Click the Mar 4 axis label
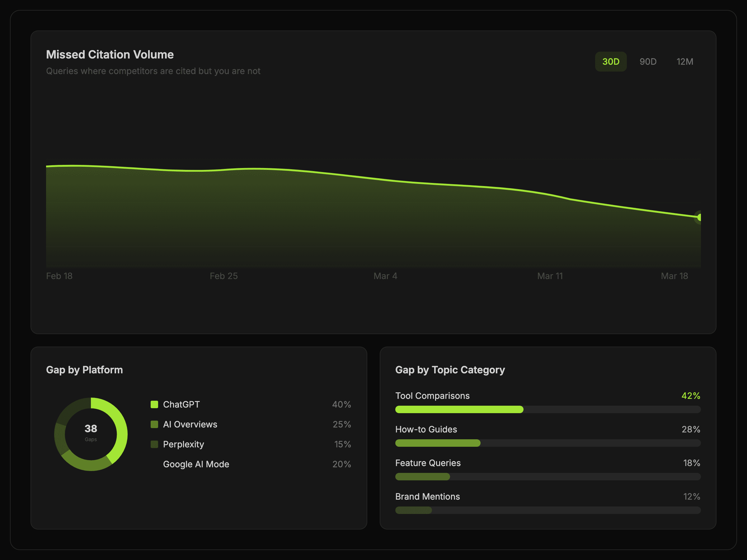This screenshot has height=560, width=747. 385,276
